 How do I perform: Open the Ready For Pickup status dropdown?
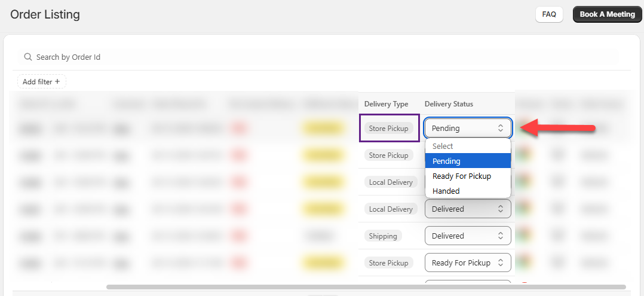coord(468,263)
